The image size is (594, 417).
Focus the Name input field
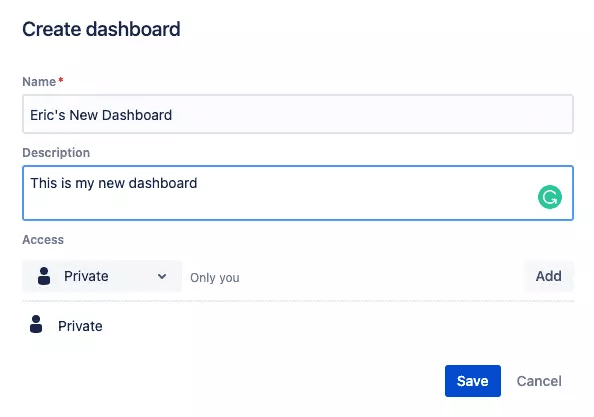298,114
